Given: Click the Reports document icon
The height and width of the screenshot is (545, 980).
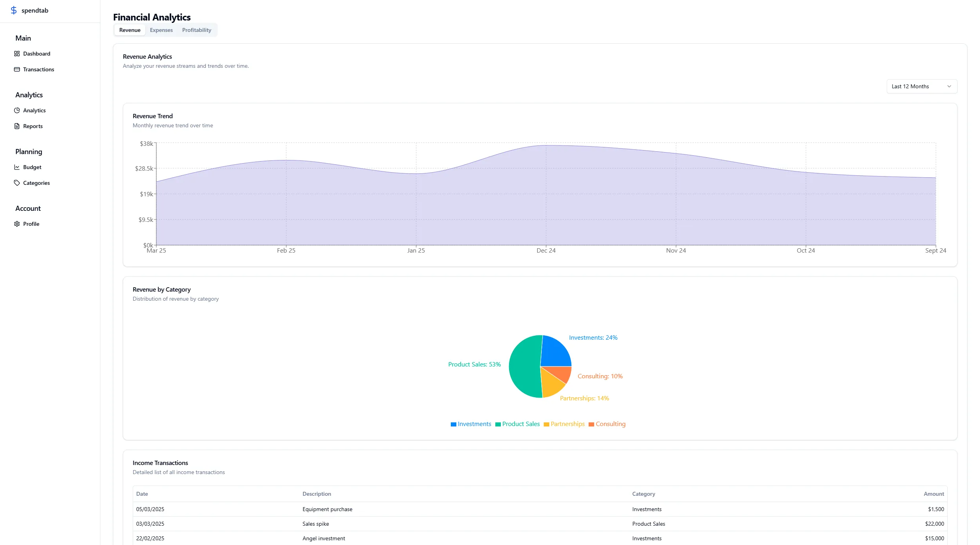Looking at the screenshot, I should pos(17,126).
